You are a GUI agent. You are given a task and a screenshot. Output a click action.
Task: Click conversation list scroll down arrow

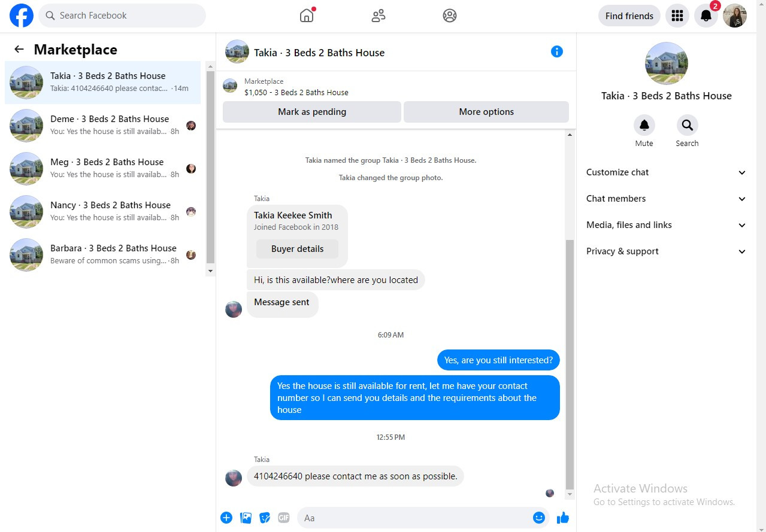210,271
